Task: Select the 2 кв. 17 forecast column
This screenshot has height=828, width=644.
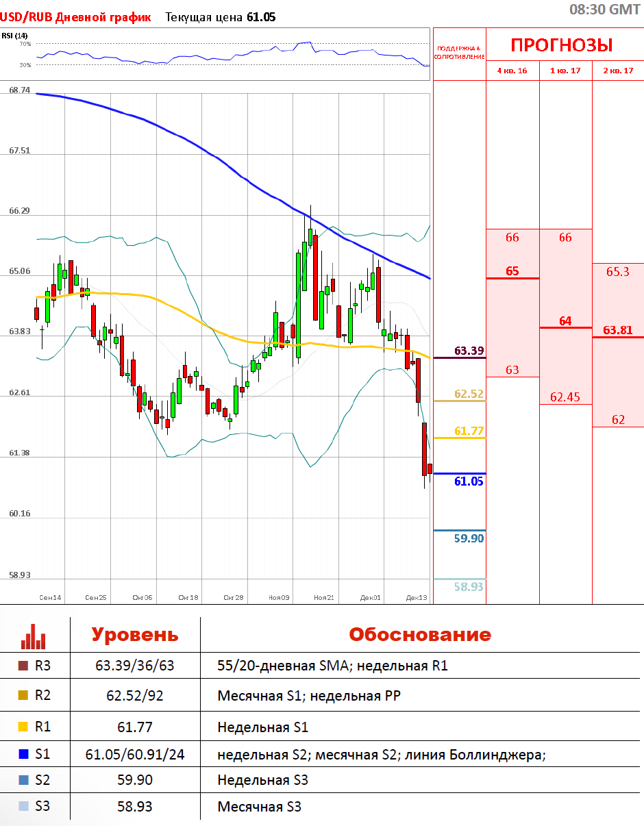Action: point(618,71)
